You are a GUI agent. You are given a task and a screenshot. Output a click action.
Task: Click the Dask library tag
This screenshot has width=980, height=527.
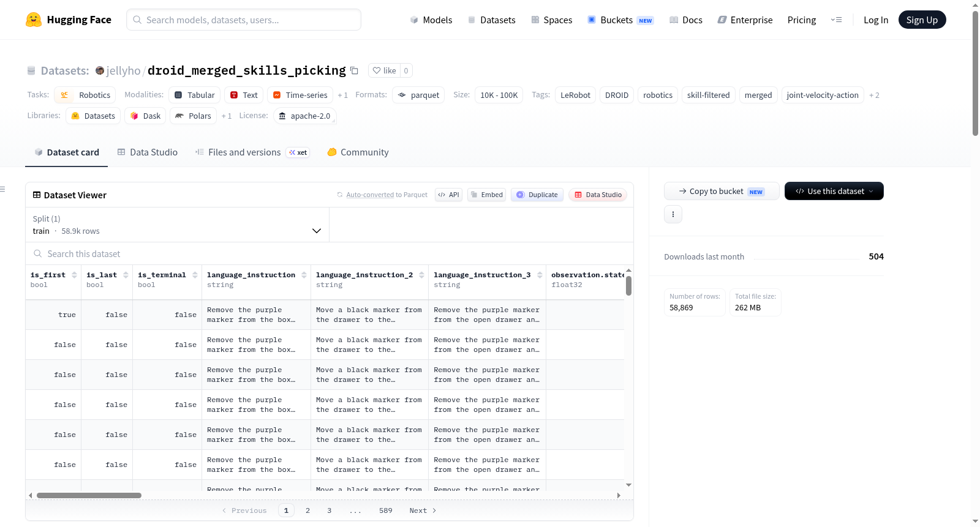point(145,116)
